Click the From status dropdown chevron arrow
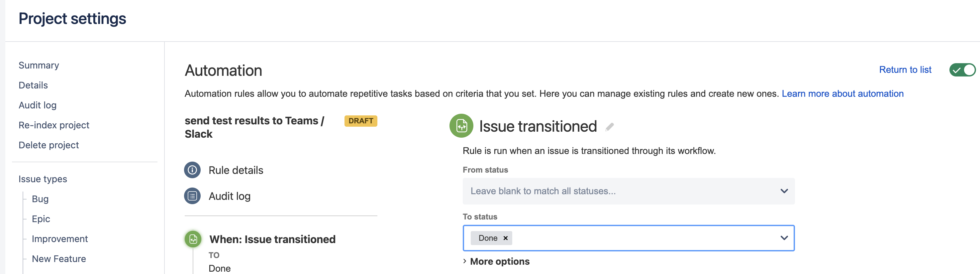Viewport: 980px width, 274px height. (784, 191)
